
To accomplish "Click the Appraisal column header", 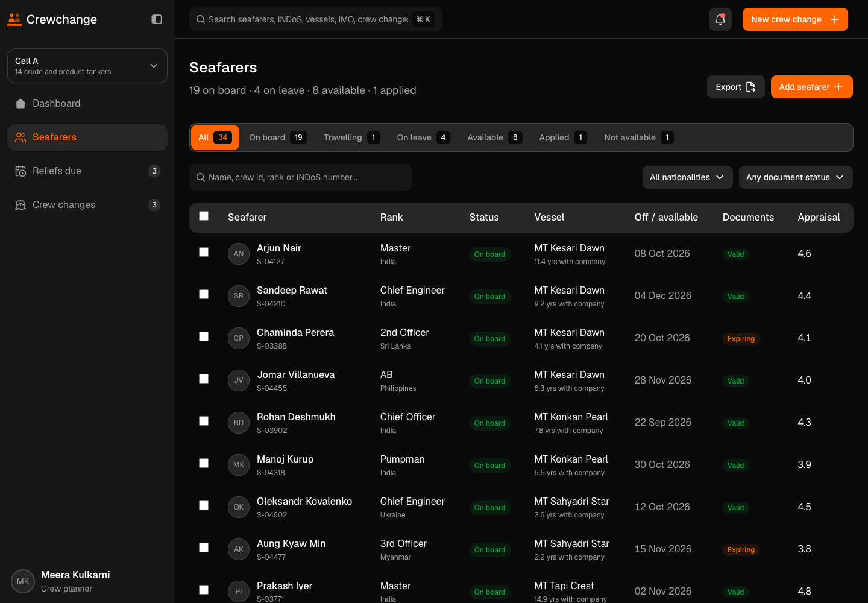I will (819, 218).
